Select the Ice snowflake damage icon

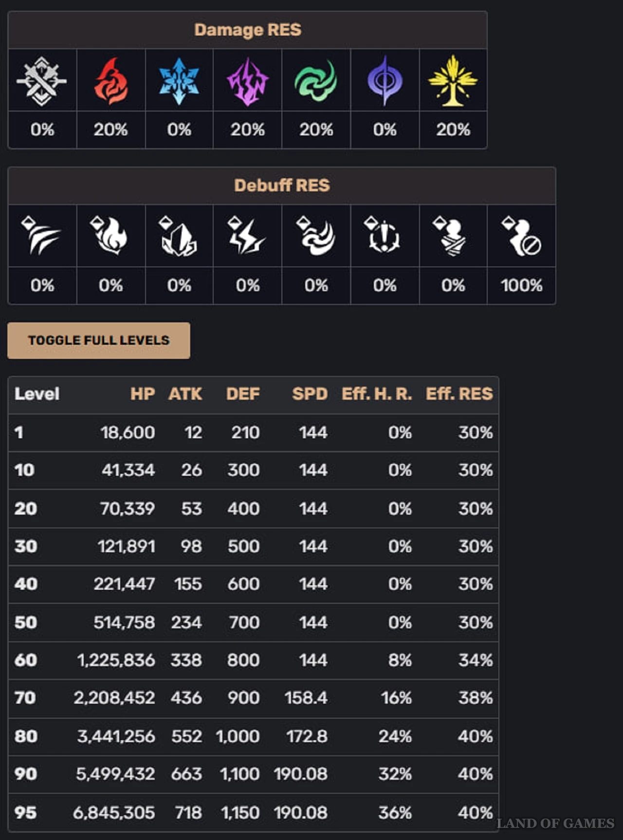click(x=179, y=81)
